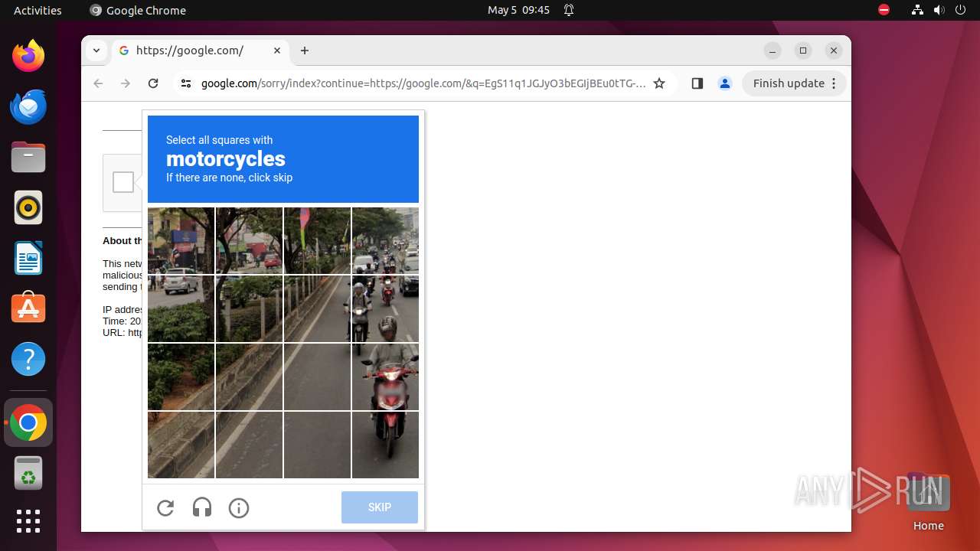Open captcha help info icon
Viewport: 980px width, 551px height.
coord(239,507)
